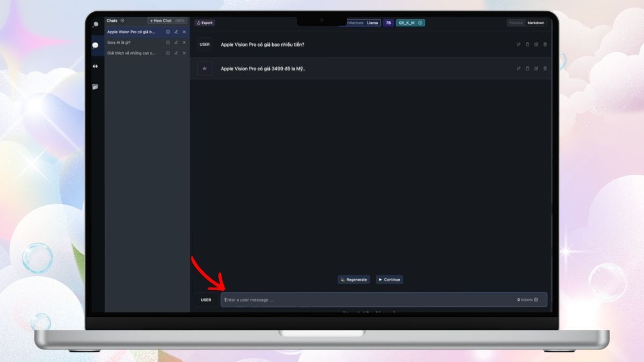This screenshot has height=362, width=644.
Task: Select the user message 'Apple Vision Pro có giá bao nhiêu tiền?'
Action: tap(262, 45)
